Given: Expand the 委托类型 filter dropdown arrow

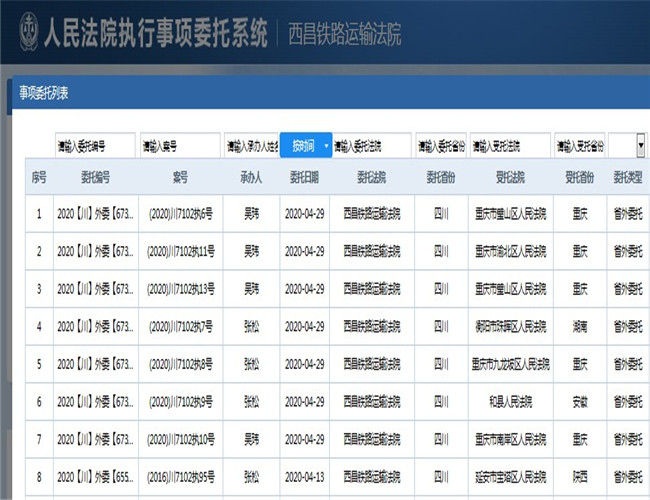Looking at the screenshot, I should (640, 146).
